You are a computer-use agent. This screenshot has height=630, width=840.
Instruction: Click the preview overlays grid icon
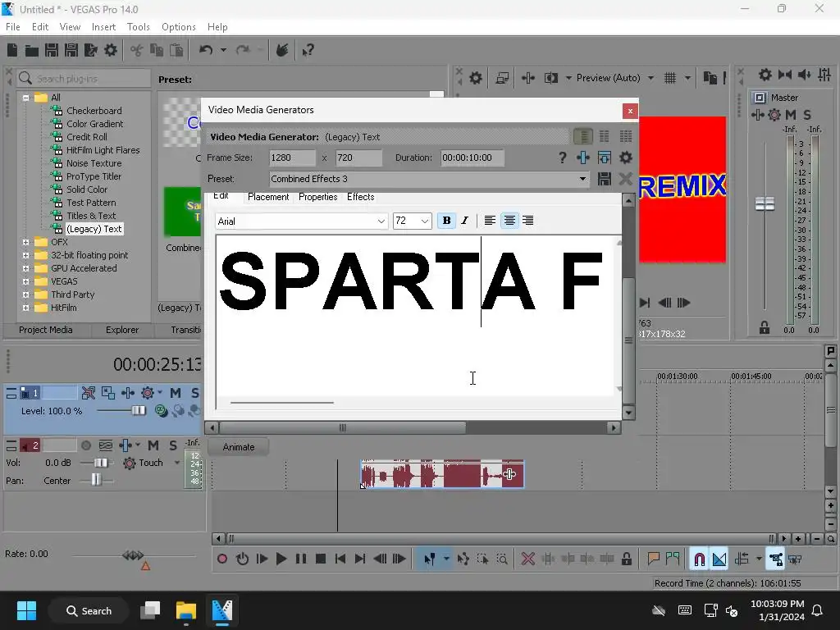click(x=670, y=78)
